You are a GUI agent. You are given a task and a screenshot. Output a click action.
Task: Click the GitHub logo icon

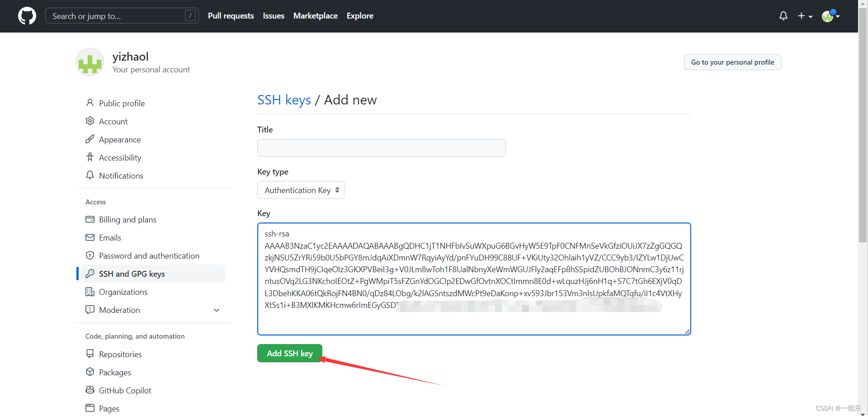pyautogui.click(x=27, y=16)
